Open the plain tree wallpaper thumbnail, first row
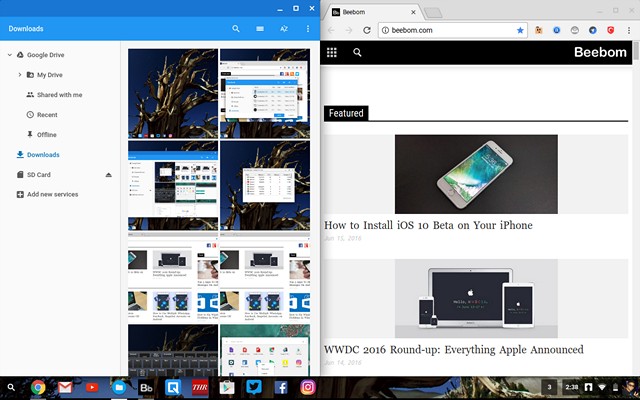640x400 pixels. [x=173, y=93]
